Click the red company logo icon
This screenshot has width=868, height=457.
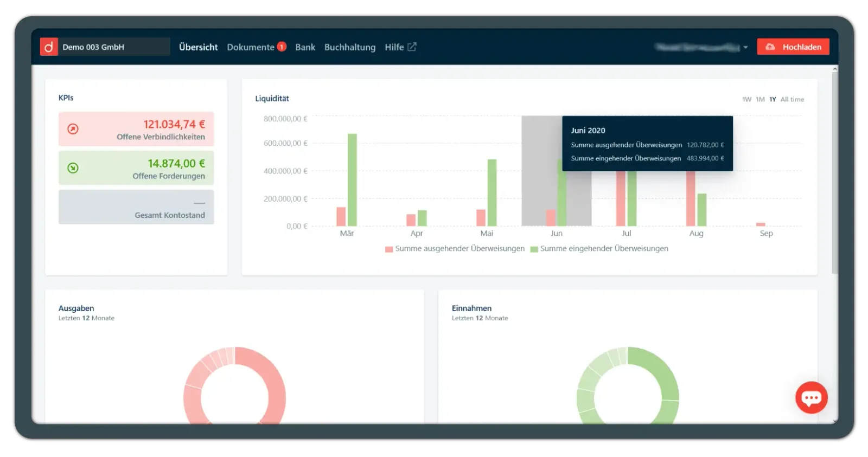(49, 47)
